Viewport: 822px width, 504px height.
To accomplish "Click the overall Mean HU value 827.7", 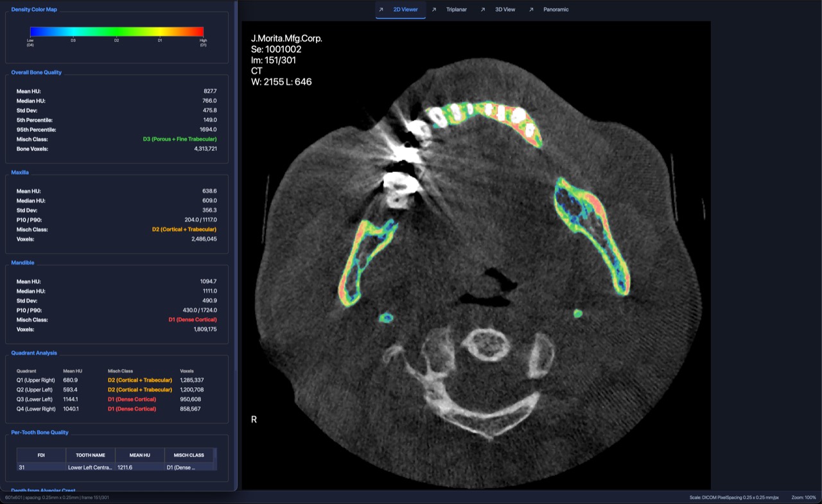I will [210, 91].
